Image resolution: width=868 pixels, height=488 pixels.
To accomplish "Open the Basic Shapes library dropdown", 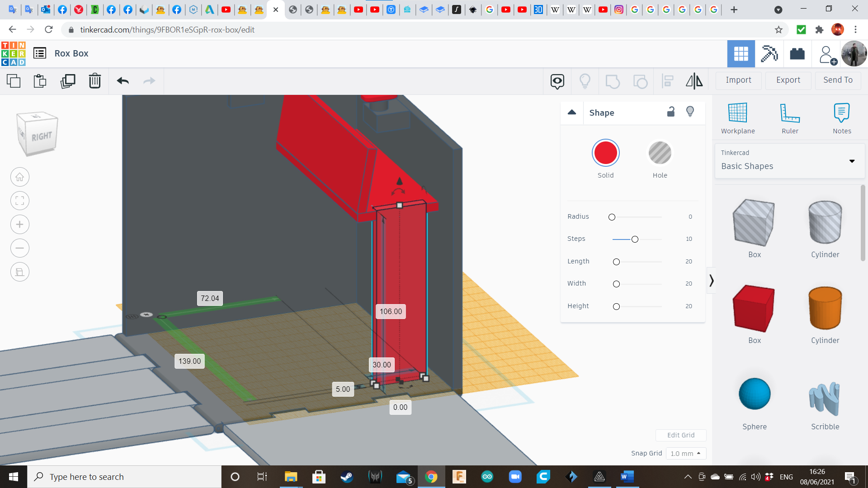I will (x=789, y=161).
